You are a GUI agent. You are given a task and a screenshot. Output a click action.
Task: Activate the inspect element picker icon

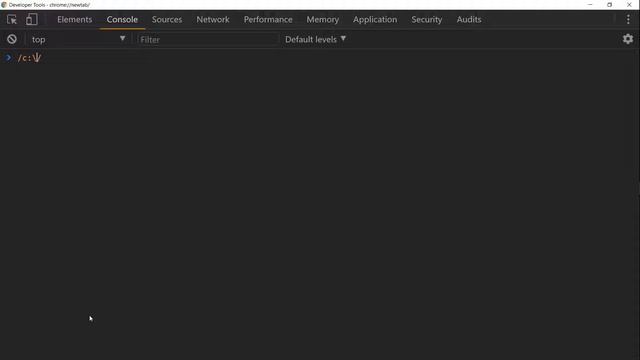point(12,20)
